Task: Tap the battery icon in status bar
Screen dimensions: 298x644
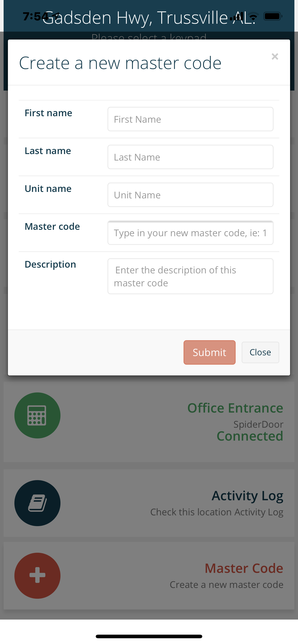Action: [273, 17]
